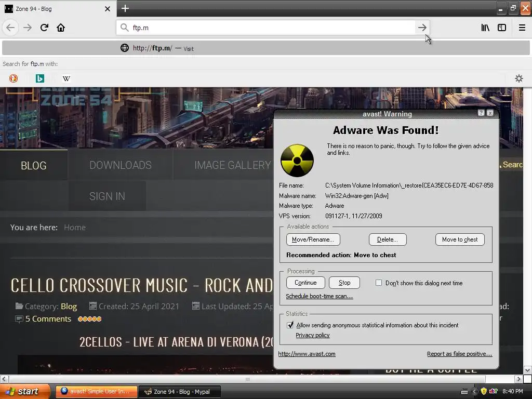This screenshot has height=399, width=532.
Task: Click the Zone 94 site logo
Action: [x=76, y=97]
